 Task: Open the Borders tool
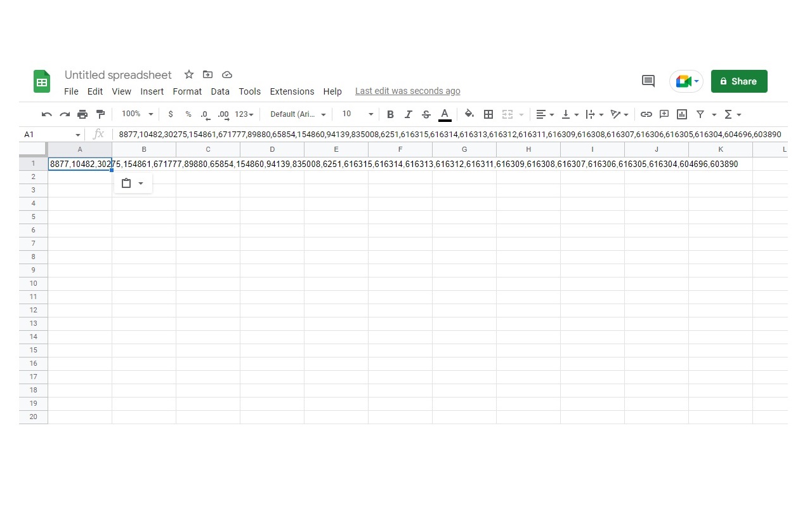(488, 114)
